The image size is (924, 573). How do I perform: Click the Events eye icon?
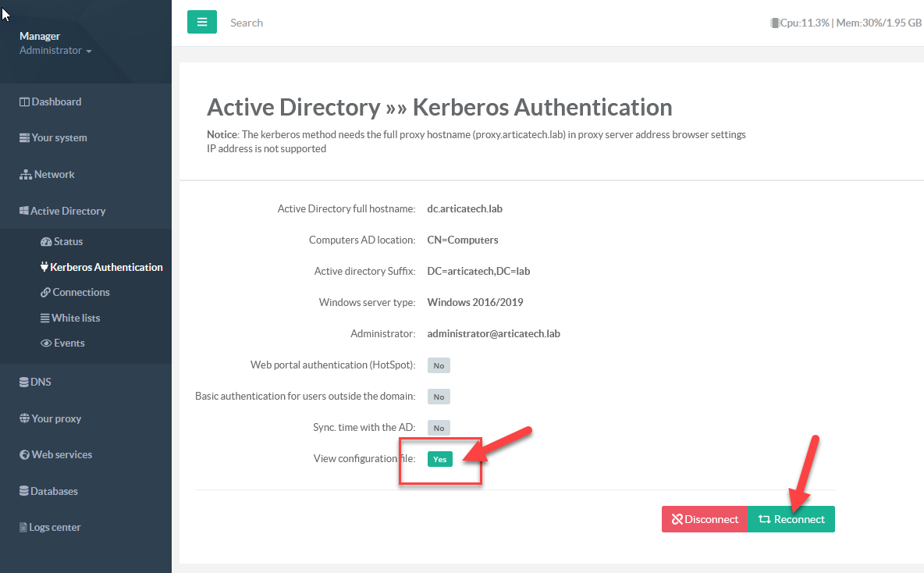(46, 343)
